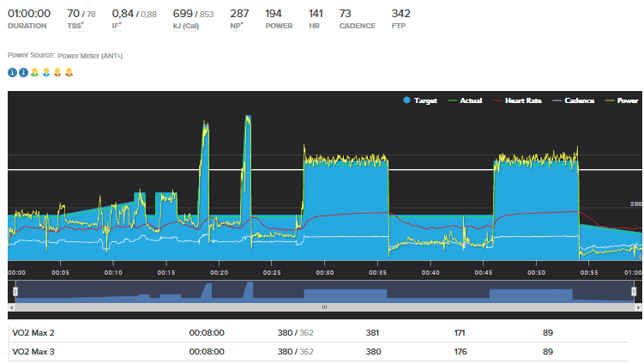The height and width of the screenshot is (364, 644).
Task: Click the horizontal scrollbar grip under navigator
Action: click(x=323, y=306)
